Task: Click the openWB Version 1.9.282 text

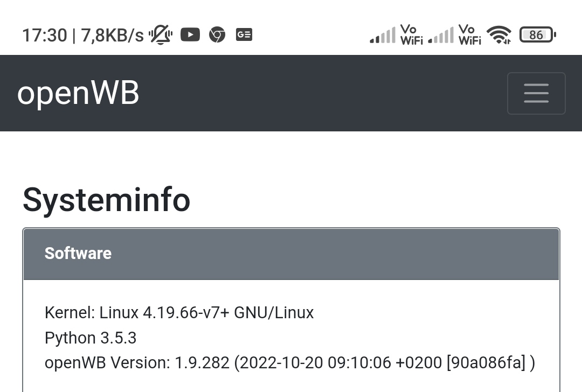Action: pos(137,363)
